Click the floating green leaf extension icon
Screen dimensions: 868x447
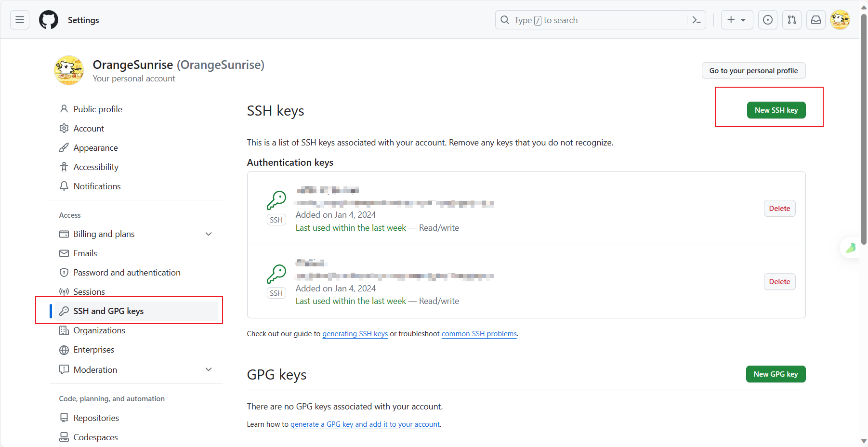tap(851, 248)
